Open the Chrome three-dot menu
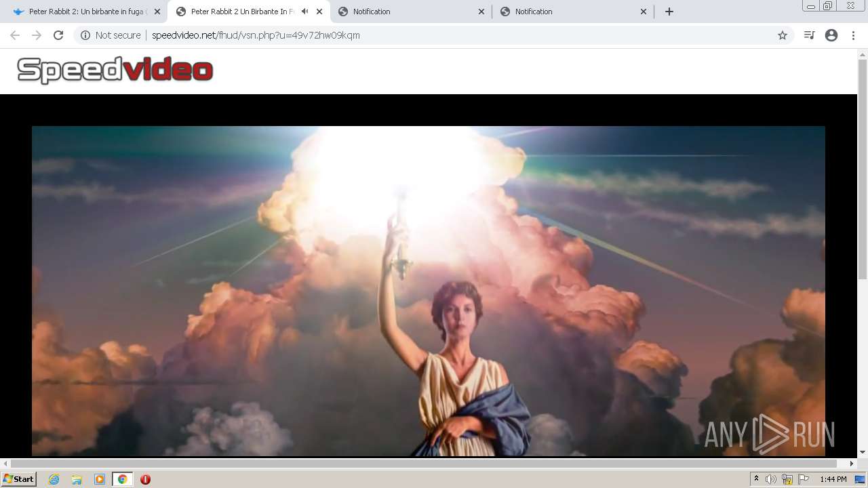Viewport: 868px width, 488px height. [x=853, y=35]
